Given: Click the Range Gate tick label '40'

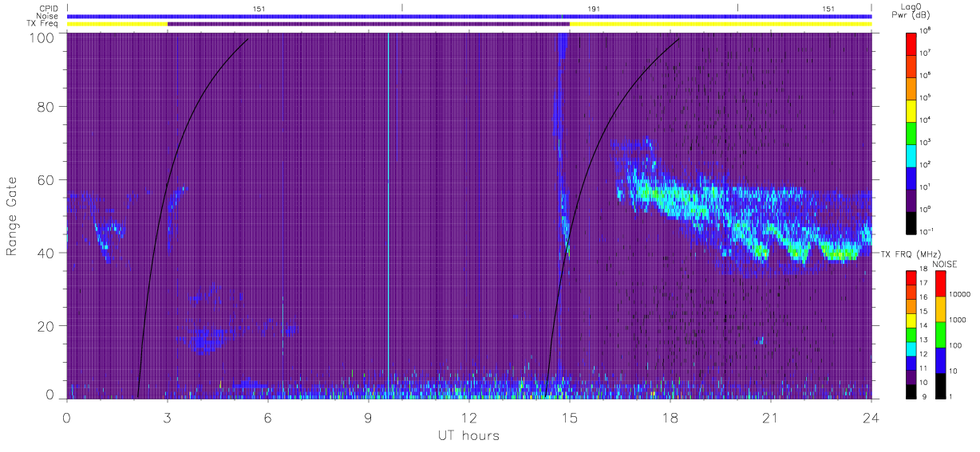Looking at the screenshot, I should pyautogui.click(x=47, y=253).
